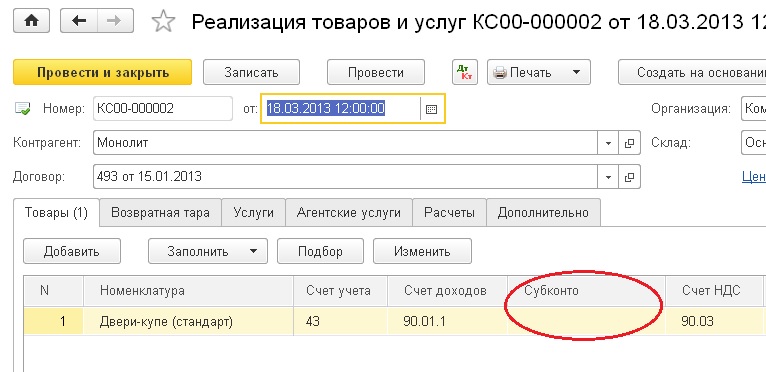Select the Двери-купе (стандарт) cell
The image size is (766, 372).
click(188, 321)
